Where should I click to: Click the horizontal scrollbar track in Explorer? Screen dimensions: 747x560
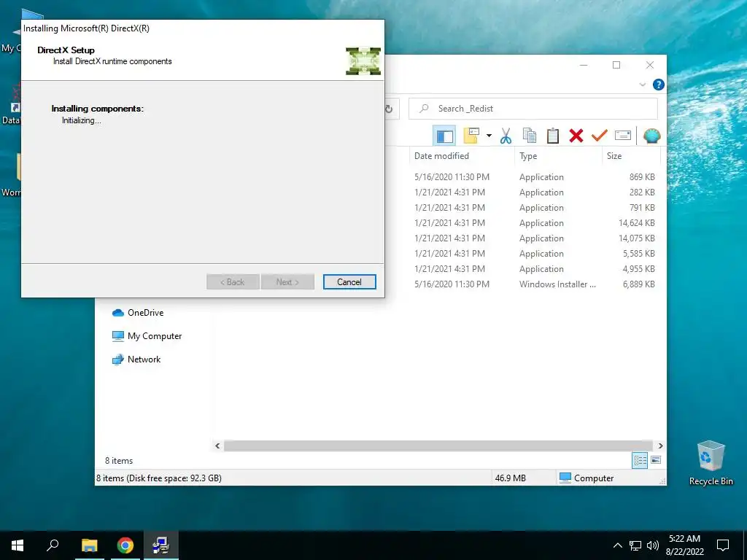click(x=438, y=446)
